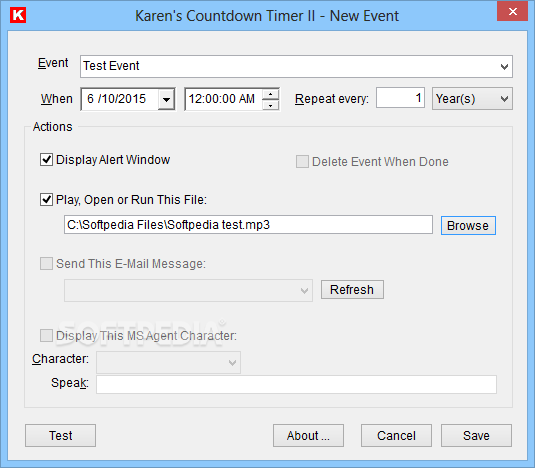
Task: Open the Year(s) repeat unit dropdown
Action: [x=472, y=99]
